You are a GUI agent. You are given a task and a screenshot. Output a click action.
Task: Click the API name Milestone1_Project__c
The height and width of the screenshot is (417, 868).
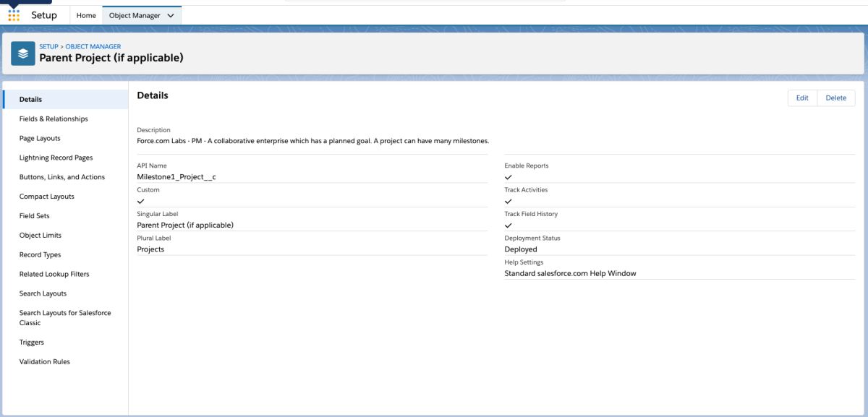(176, 177)
